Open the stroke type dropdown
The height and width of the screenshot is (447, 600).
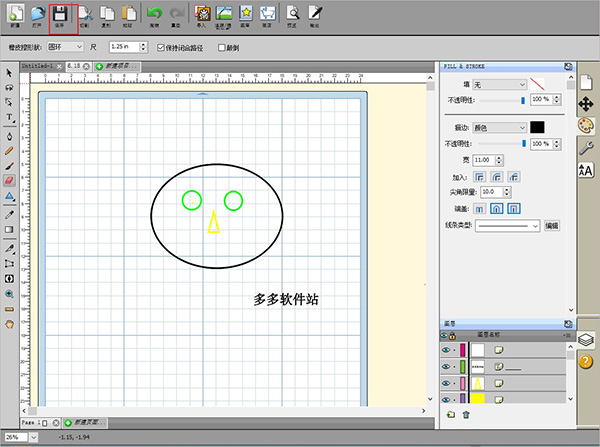[500, 127]
